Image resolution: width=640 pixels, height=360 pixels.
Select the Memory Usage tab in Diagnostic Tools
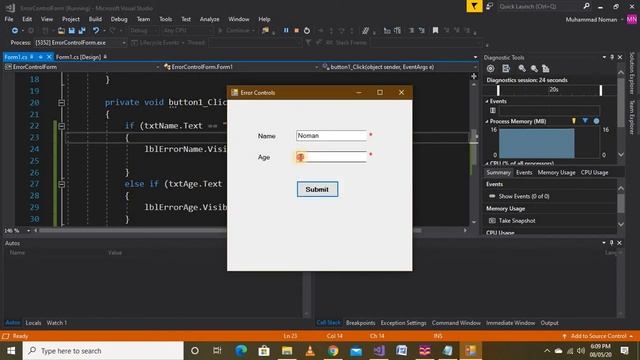click(556, 173)
